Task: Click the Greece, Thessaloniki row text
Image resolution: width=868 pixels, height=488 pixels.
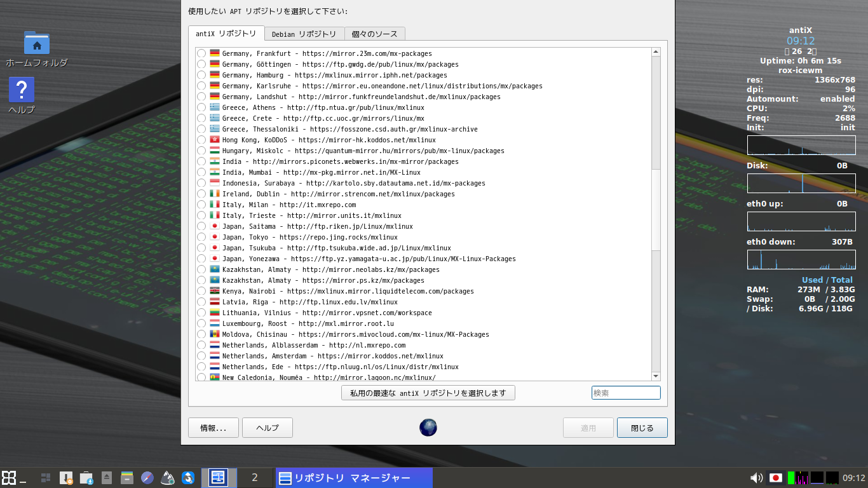Action: 350,129
